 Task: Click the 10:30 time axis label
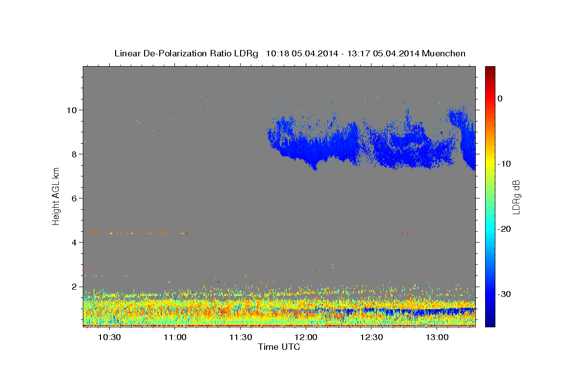pyautogui.click(x=109, y=338)
